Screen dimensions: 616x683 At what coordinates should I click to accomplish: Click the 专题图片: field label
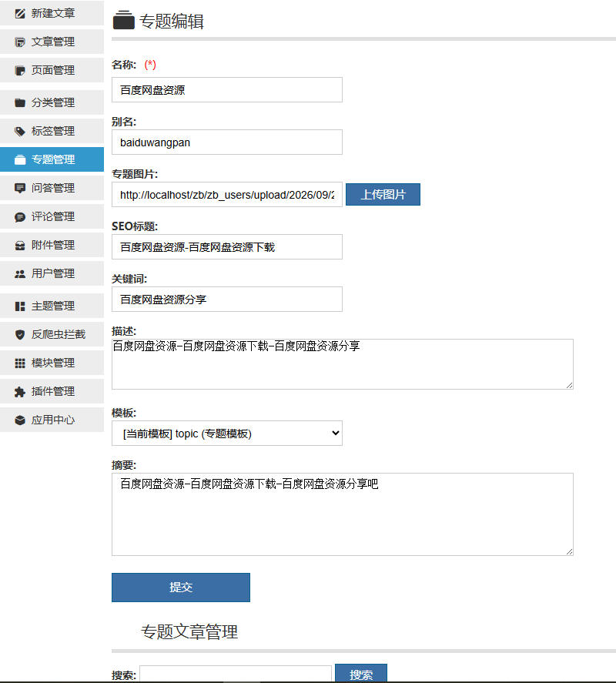click(x=135, y=174)
